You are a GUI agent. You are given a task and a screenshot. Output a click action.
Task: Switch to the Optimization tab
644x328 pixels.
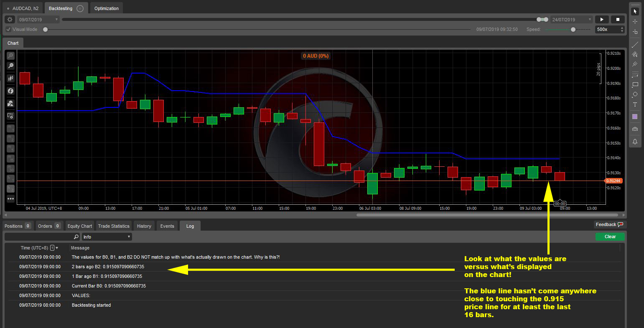pos(106,8)
